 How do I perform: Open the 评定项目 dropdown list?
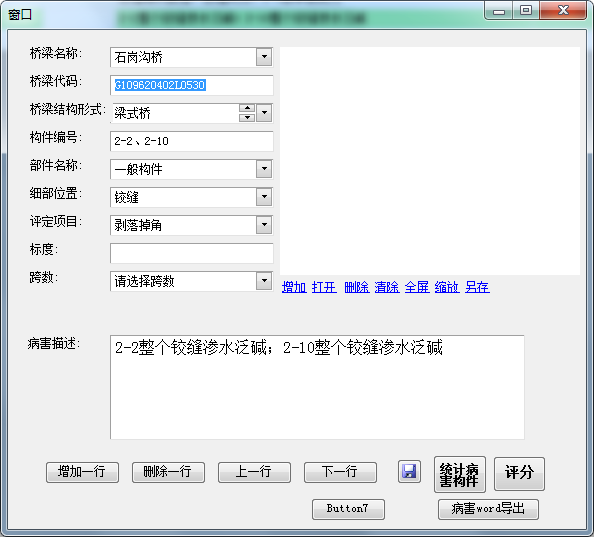[264, 225]
